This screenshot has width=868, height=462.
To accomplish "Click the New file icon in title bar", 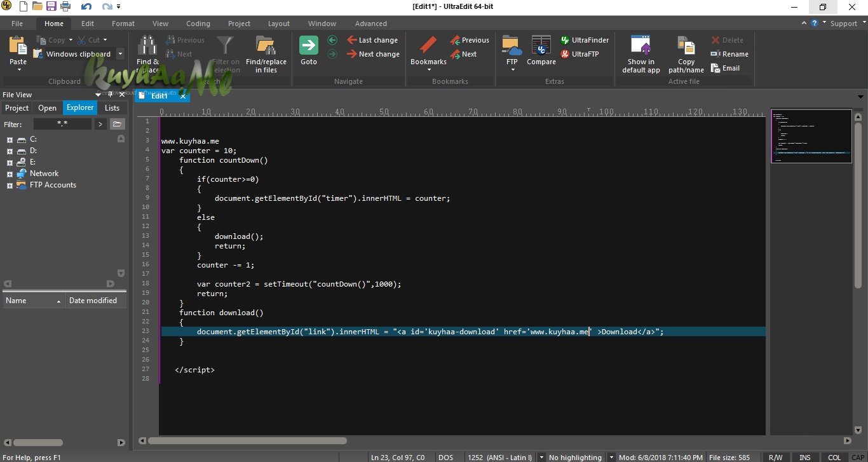I will pos(23,7).
